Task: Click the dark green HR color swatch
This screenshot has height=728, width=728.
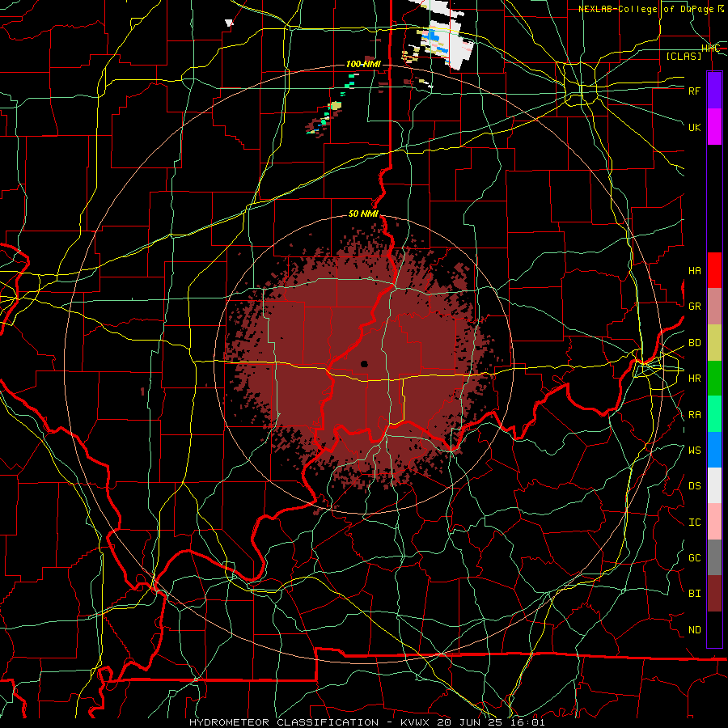Action: tap(714, 379)
